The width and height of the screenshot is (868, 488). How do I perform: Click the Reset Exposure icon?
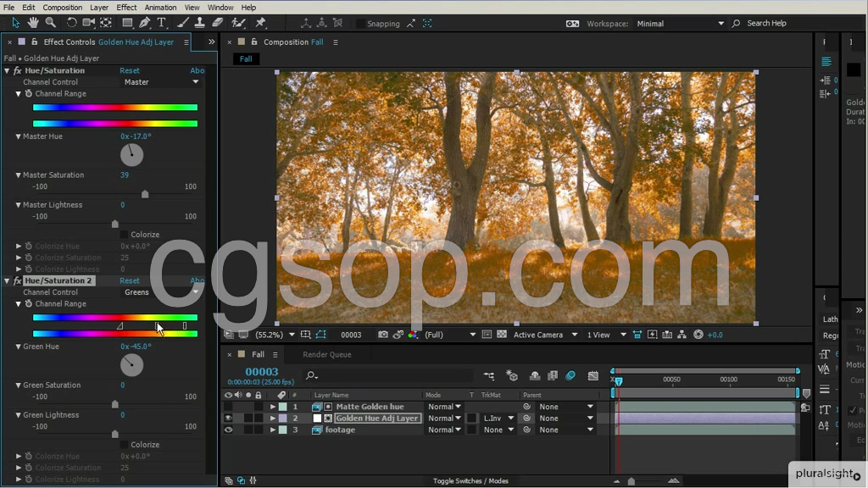click(x=698, y=335)
